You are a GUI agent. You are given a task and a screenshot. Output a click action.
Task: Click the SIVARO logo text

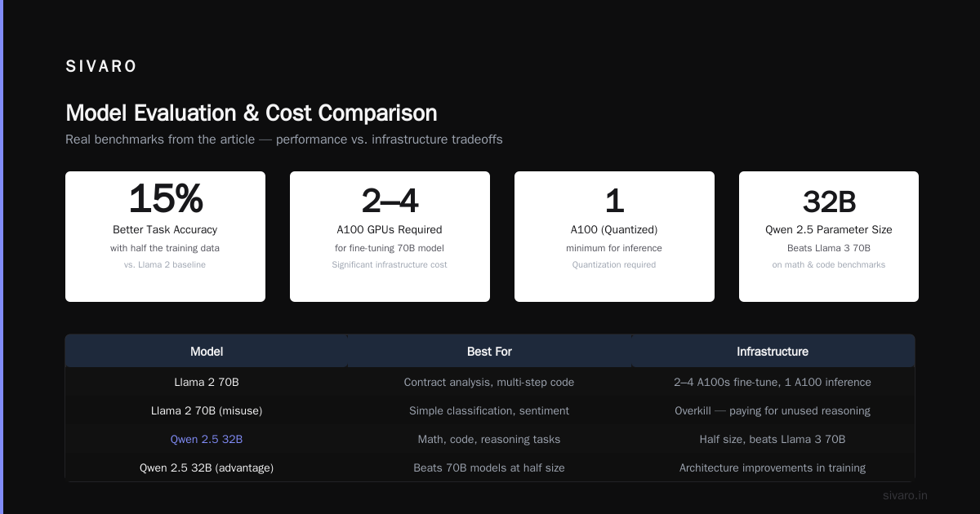click(x=101, y=67)
